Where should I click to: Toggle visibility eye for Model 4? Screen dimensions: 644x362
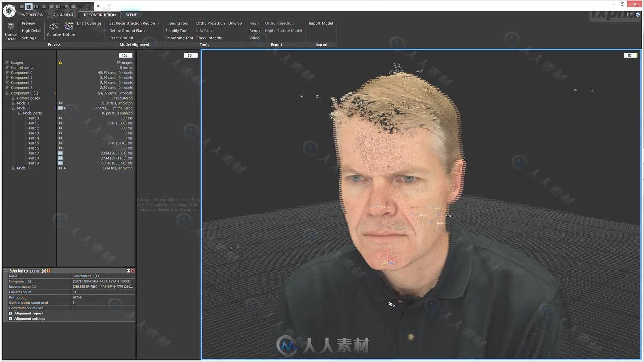pos(60,168)
